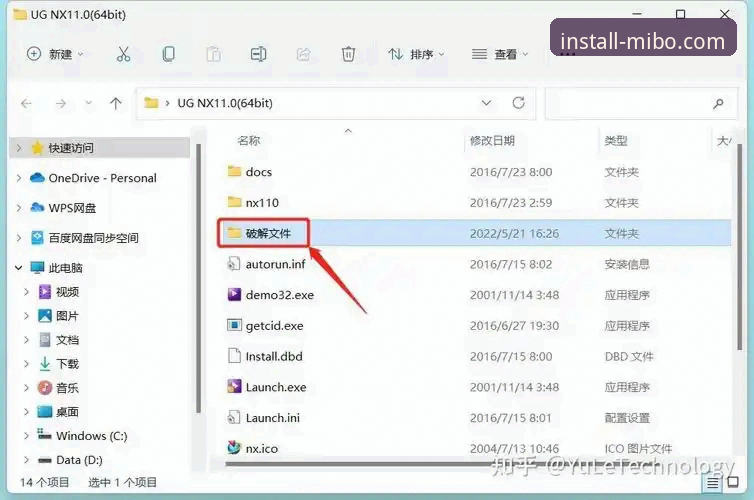Select getcid.exe application

tap(265, 325)
